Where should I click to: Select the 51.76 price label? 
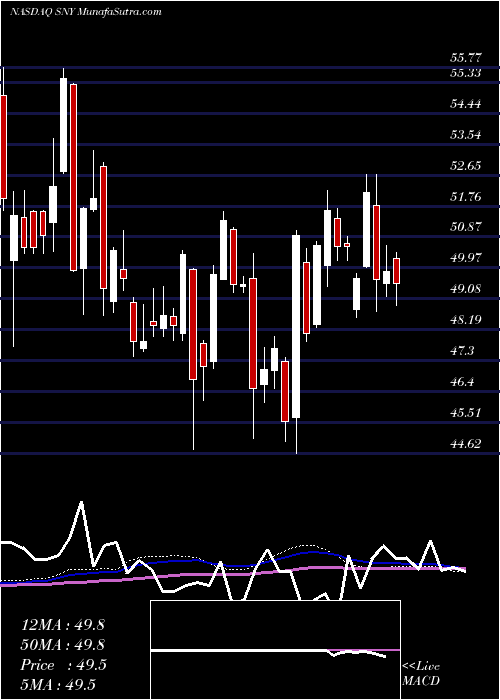coord(466,196)
